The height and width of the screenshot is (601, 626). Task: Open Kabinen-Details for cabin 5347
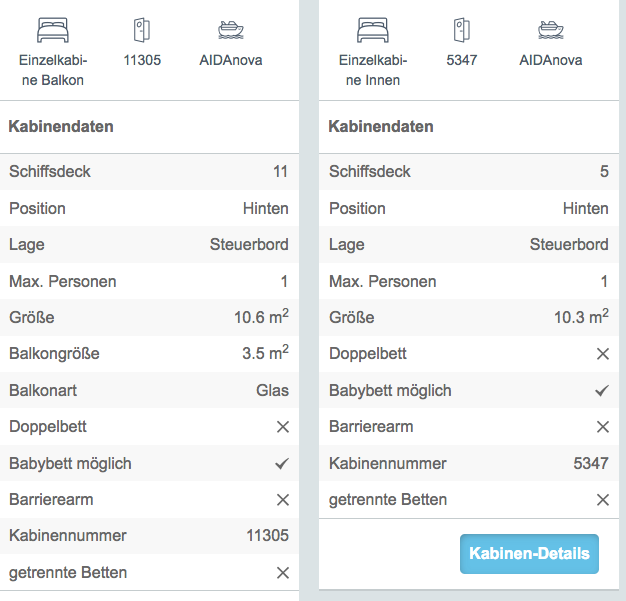coord(529,554)
